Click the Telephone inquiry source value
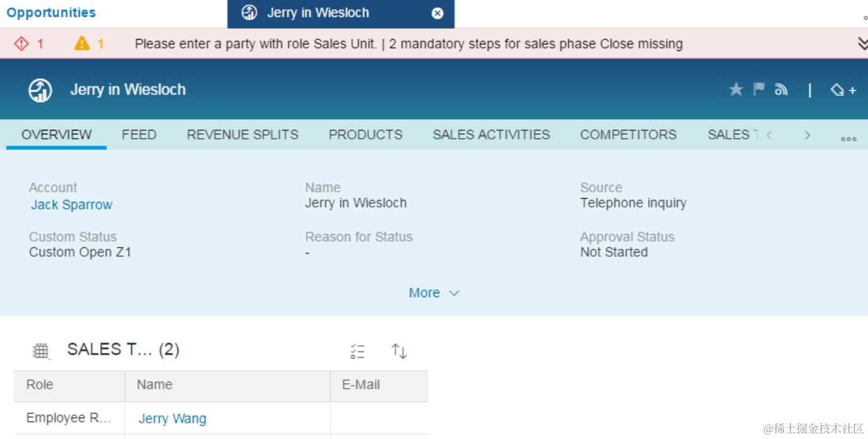Viewport: 868px width, 439px height. 634,203
